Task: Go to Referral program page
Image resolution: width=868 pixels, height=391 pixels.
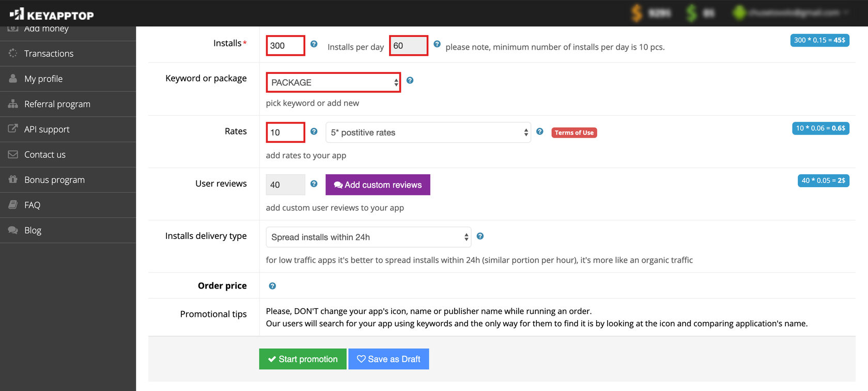Action: (x=57, y=104)
